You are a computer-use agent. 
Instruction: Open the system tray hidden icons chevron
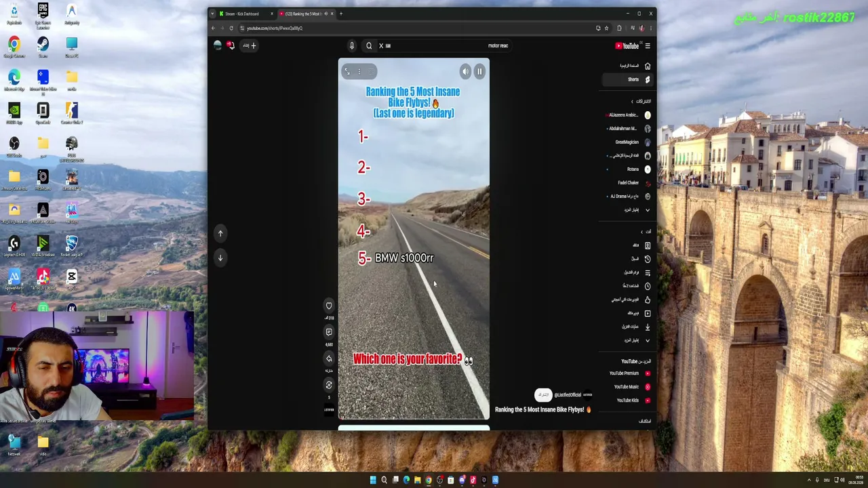click(x=808, y=480)
